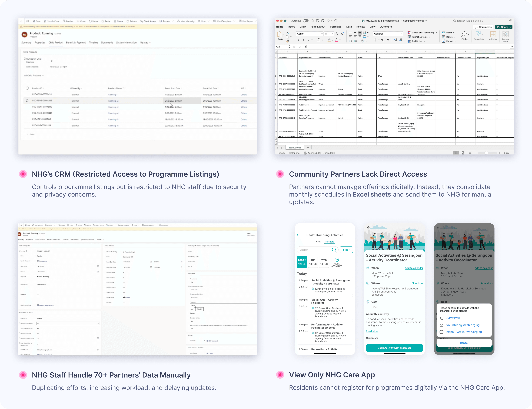Screen dimensions: 532x409
Task: Click Add to calendar link in the middle Care App screen
Action: click(414, 268)
